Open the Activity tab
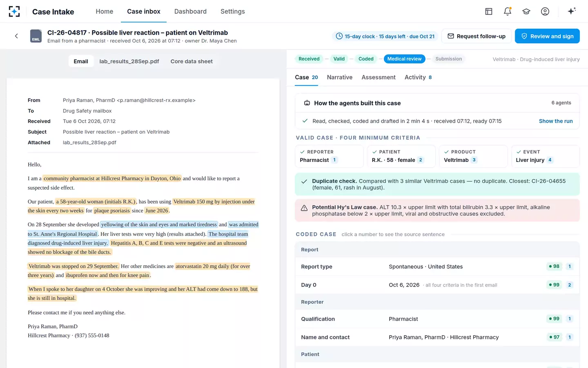588x368 pixels. click(x=418, y=77)
